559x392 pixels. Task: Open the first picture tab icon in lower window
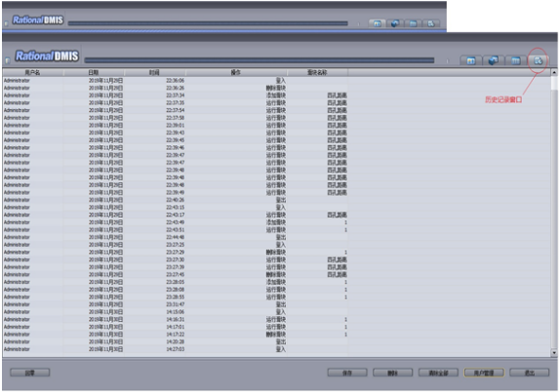tap(470, 60)
